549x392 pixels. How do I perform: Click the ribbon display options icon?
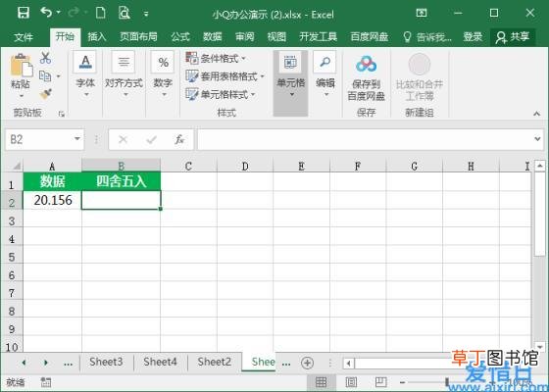tap(422, 14)
